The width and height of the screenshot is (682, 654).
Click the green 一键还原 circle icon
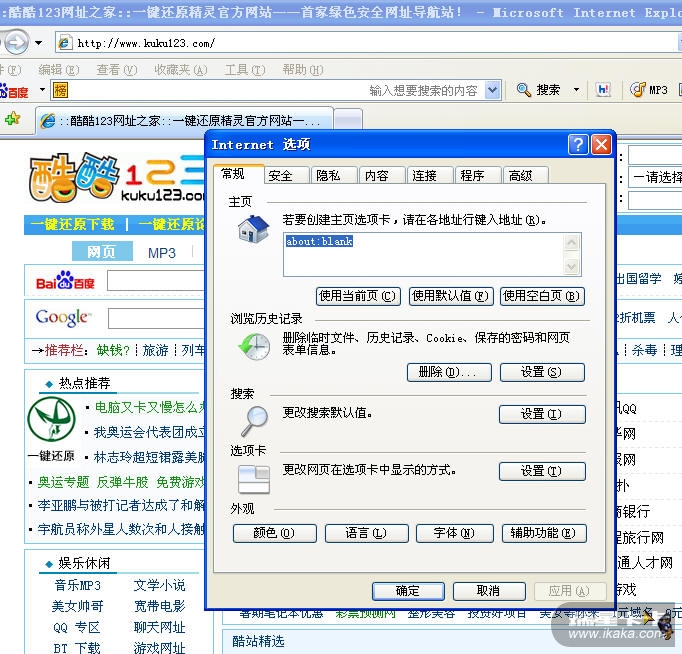tap(52, 420)
